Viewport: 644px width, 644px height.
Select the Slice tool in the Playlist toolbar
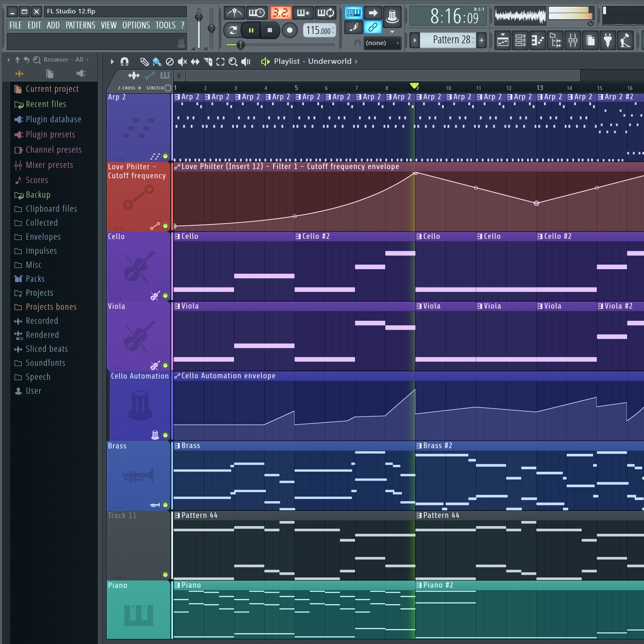pyautogui.click(x=208, y=62)
